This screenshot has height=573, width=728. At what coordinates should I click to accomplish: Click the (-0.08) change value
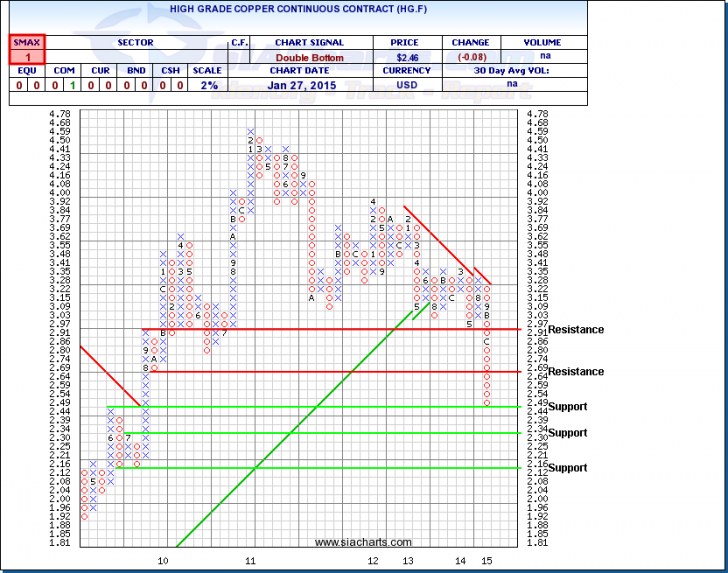coord(470,59)
